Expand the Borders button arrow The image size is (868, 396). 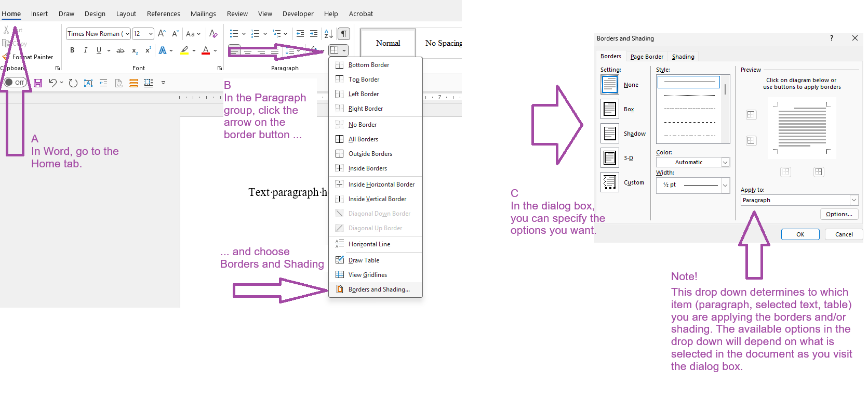click(x=344, y=50)
